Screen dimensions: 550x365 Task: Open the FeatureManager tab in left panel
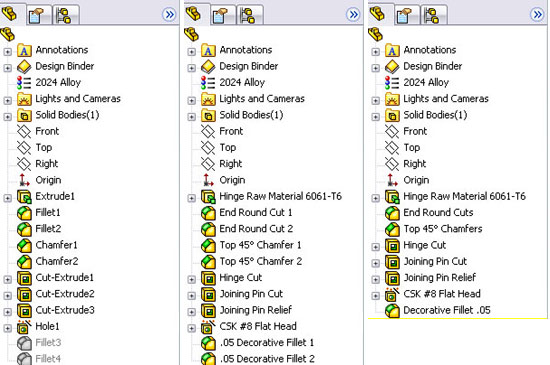coord(9,14)
